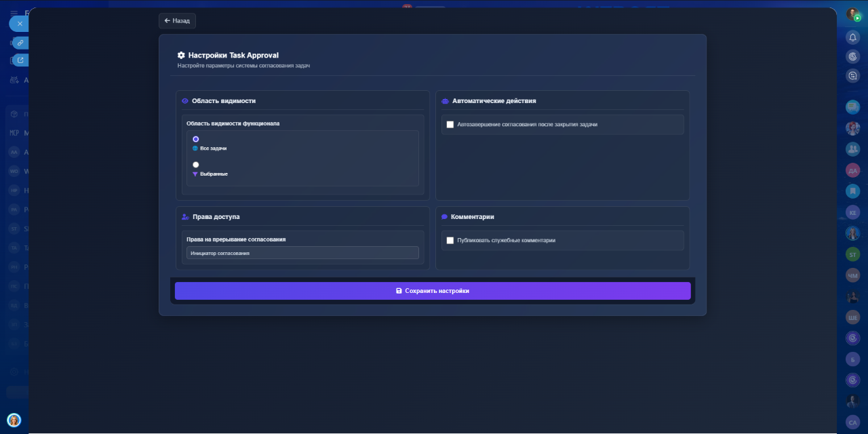Viewport: 868px width, 434px height.
Task: Open notifications via the bell icon
Action: 853,37
